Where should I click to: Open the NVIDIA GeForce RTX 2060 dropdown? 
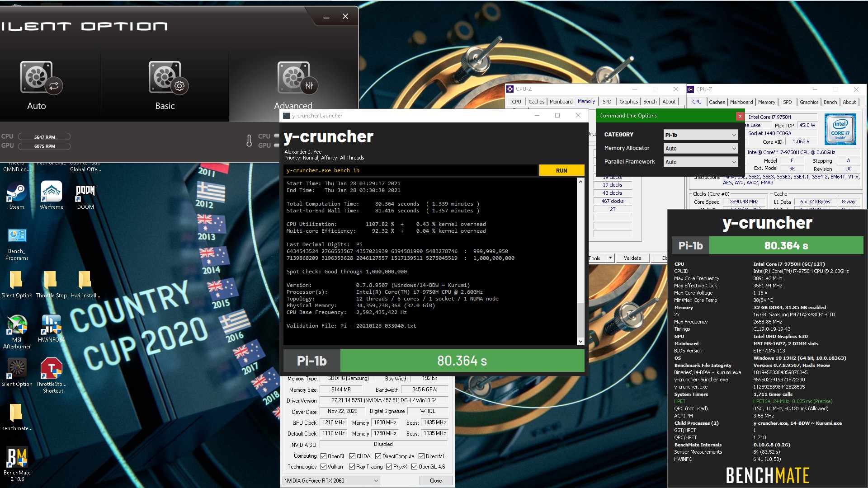click(331, 481)
